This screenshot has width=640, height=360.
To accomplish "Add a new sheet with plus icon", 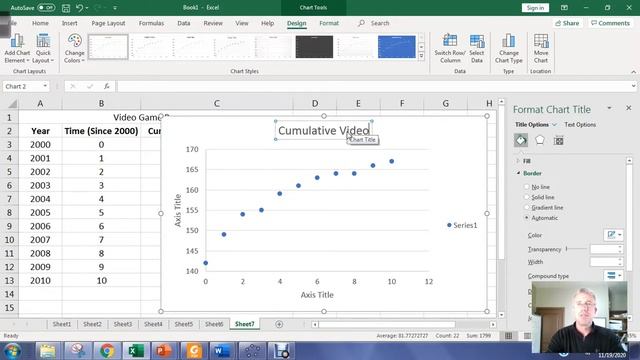I will coord(279,324).
